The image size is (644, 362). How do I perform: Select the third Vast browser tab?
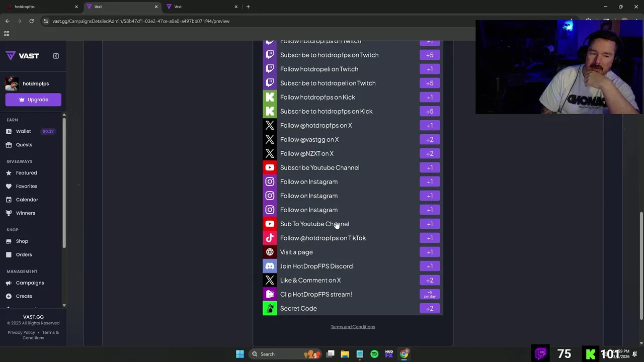[x=202, y=7]
